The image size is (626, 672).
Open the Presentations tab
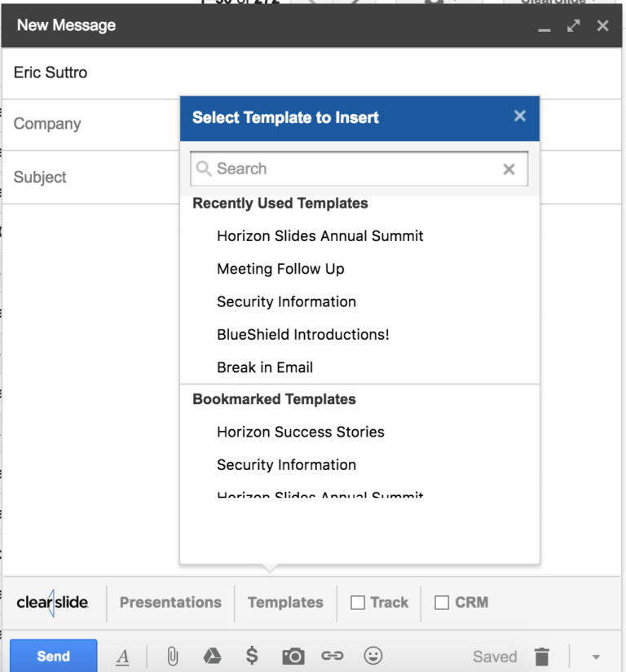pyautogui.click(x=170, y=603)
